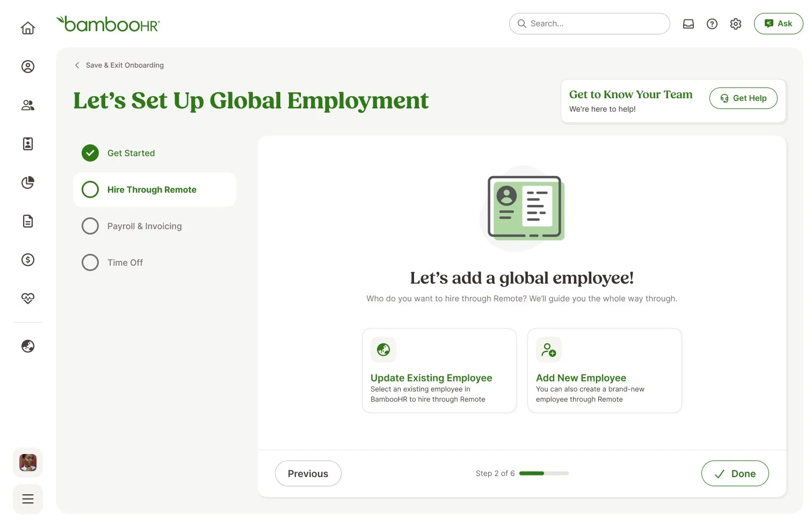Choose the Update Existing Employee card
Viewport: 812px width, 527px height.
point(439,370)
